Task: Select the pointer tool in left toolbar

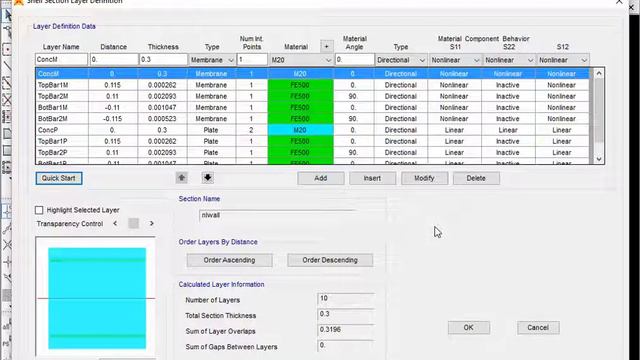Action: click(x=7, y=16)
